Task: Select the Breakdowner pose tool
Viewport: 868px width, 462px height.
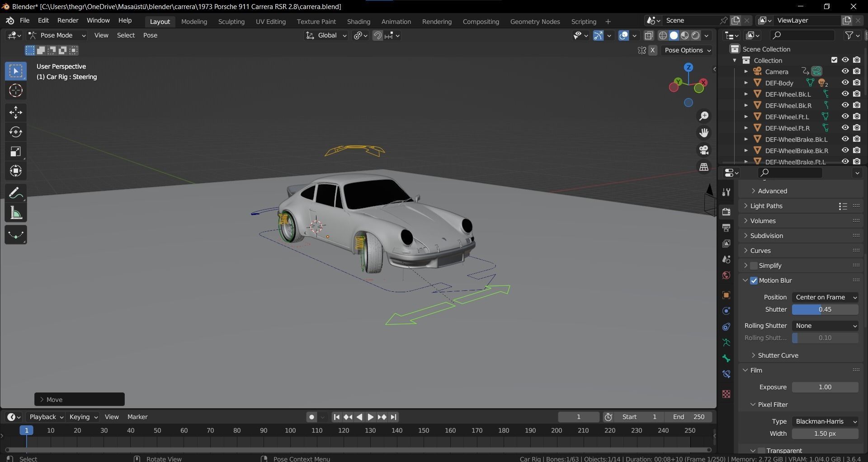Action: [16, 235]
